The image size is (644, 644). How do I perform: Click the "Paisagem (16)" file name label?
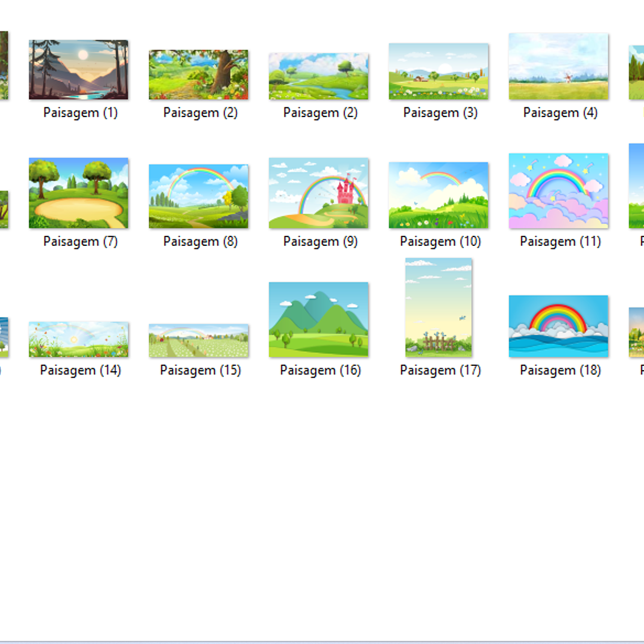pyautogui.click(x=320, y=370)
